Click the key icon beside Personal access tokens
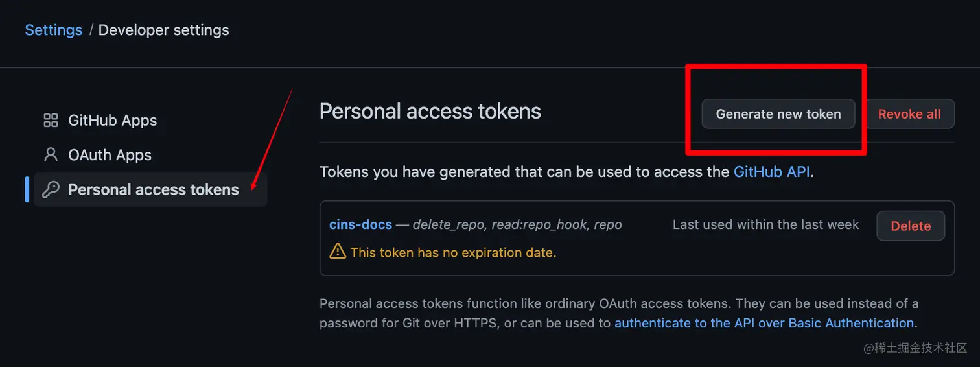This screenshot has width=980, height=367. 51,189
